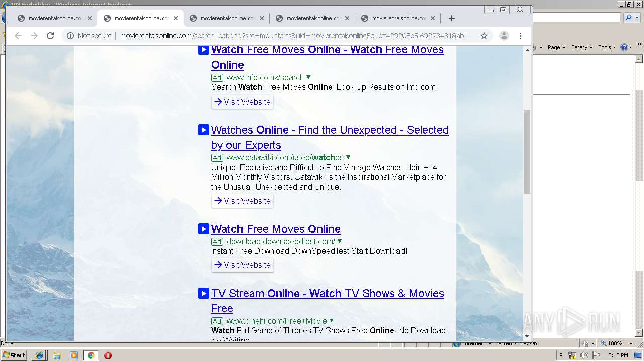The image size is (644, 362).
Task: Expand arrow next to www.info.co.uk/search
Action: [308, 77]
